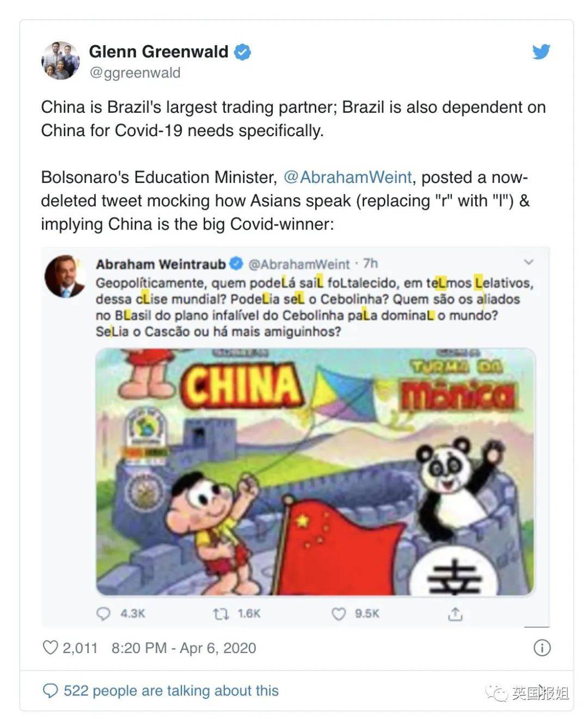The height and width of the screenshot is (719, 588).
Task: Open the 8:20 PM - Apr 6, 2020 timestamp
Action: [183, 648]
